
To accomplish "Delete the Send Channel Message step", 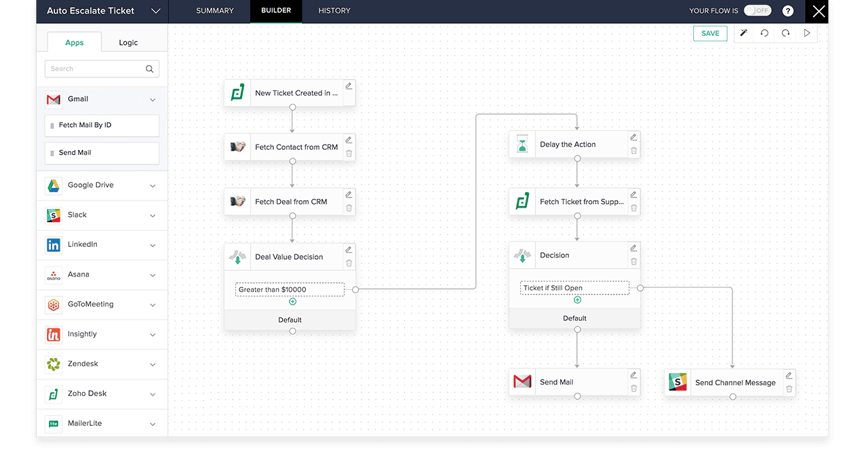I will 789,389.
